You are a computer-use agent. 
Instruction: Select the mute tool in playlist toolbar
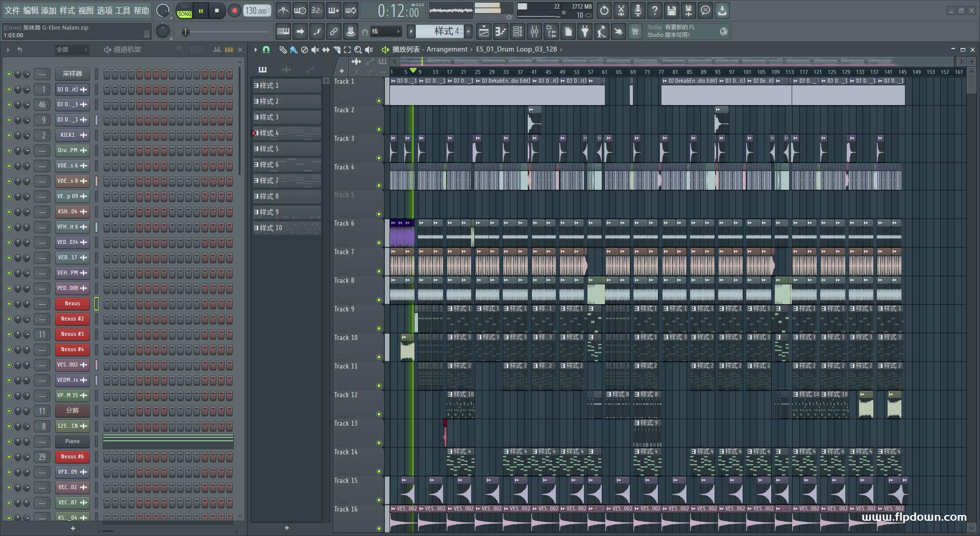click(x=315, y=50)
